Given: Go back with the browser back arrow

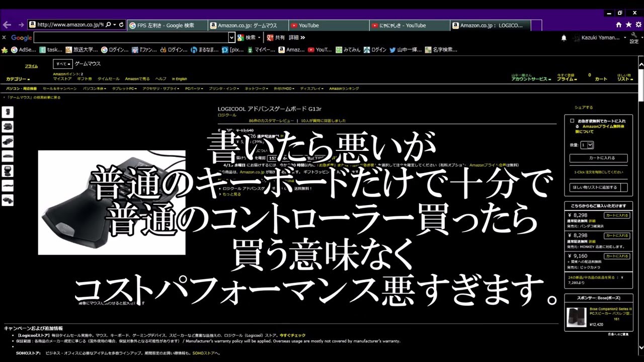Looking at the screenshot, I should 7,25.
